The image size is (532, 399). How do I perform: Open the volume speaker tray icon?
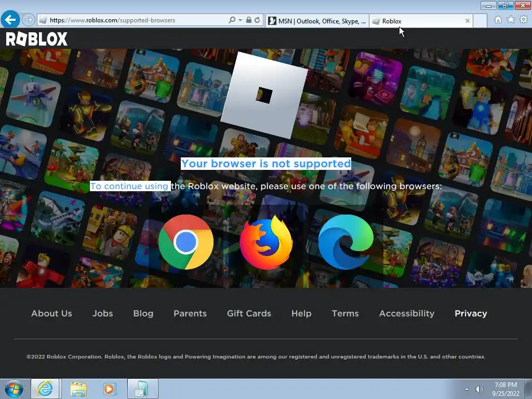pyautogui.click(x=479, y=389)
